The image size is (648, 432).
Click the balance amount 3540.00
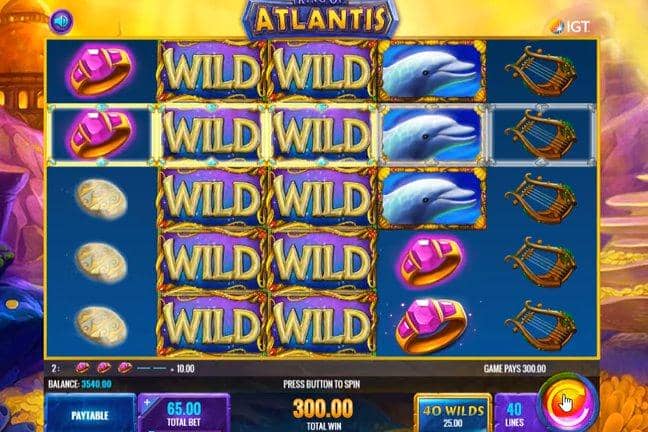pos(96,384)
